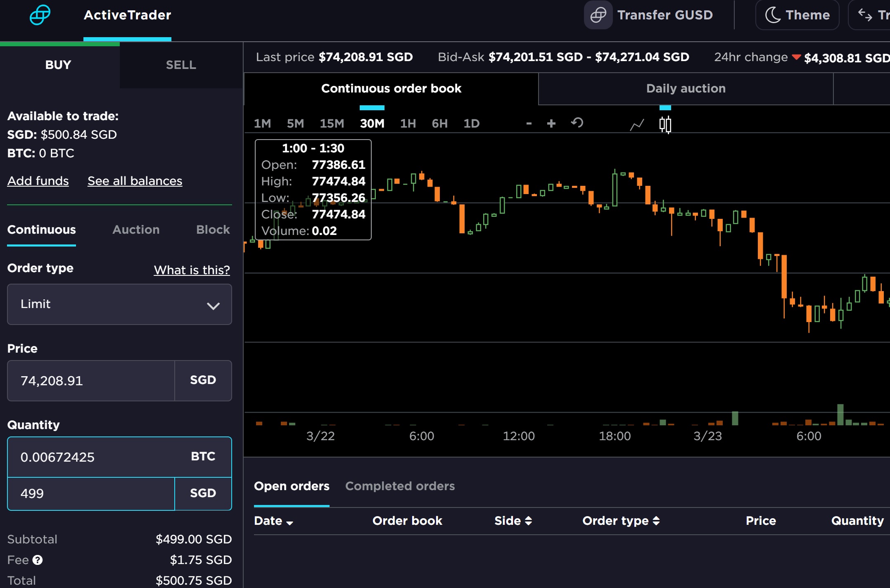Expand the Limit order type dropdown

click(119, 304)
